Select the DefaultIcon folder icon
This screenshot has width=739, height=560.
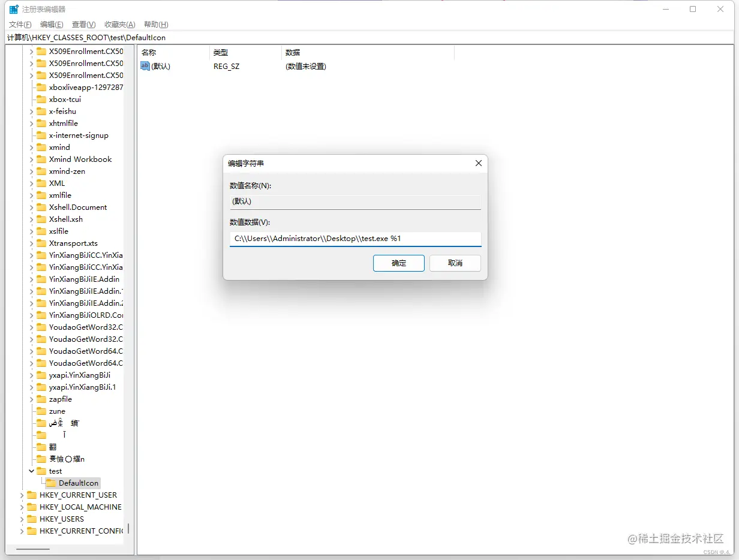[x=51, y=483]
